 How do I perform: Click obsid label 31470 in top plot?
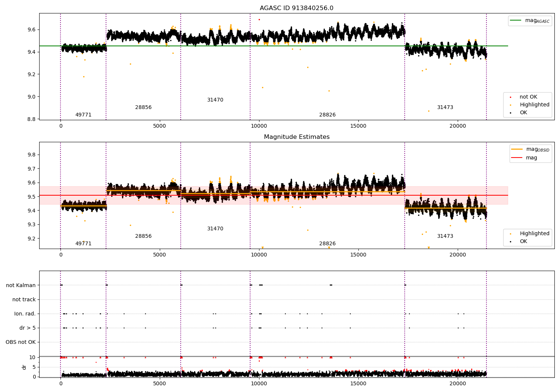[x=215, y=100]
